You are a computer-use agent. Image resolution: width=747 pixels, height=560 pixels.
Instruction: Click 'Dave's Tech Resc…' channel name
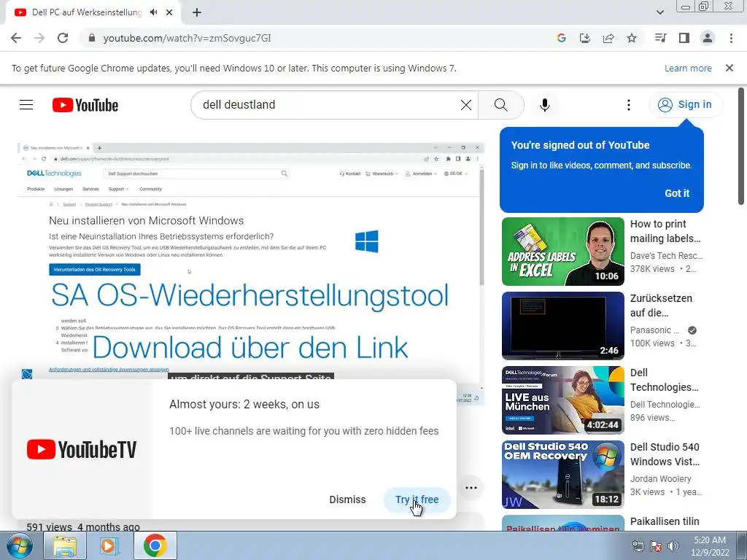[666, 256]
